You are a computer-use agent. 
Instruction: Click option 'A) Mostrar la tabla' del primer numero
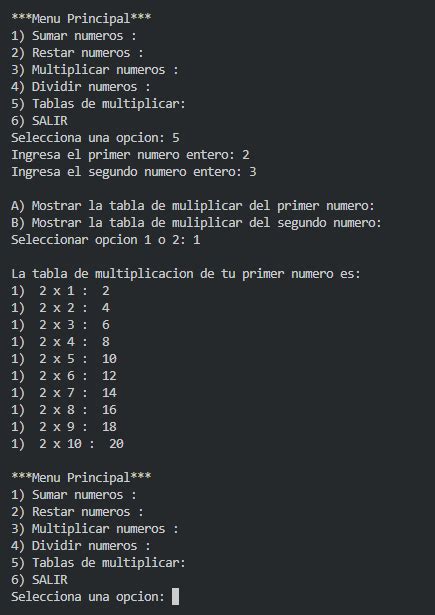(193, 206)
